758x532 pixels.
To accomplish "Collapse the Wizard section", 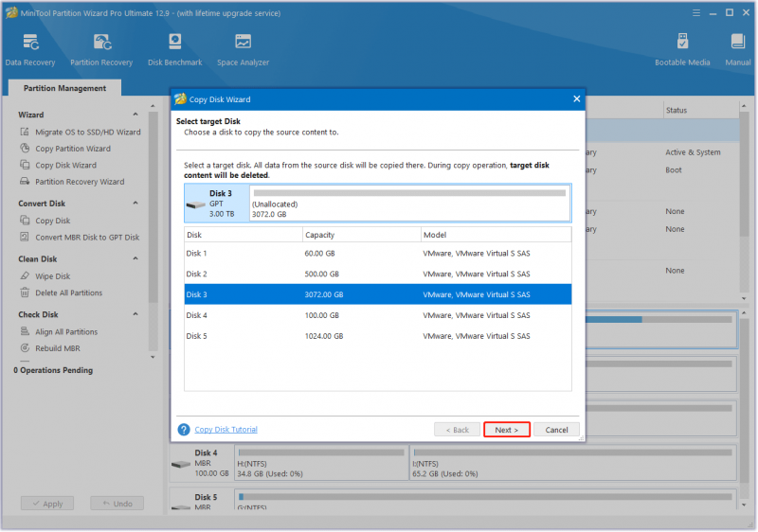I will (x=135, y=115).
